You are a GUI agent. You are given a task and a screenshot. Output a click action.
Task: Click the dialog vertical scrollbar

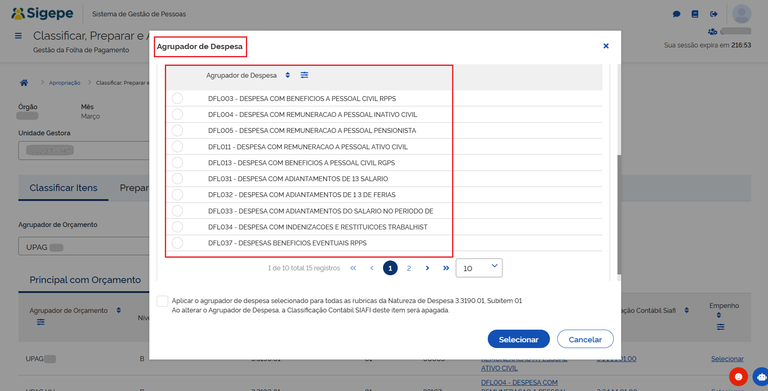coord(619,216)
